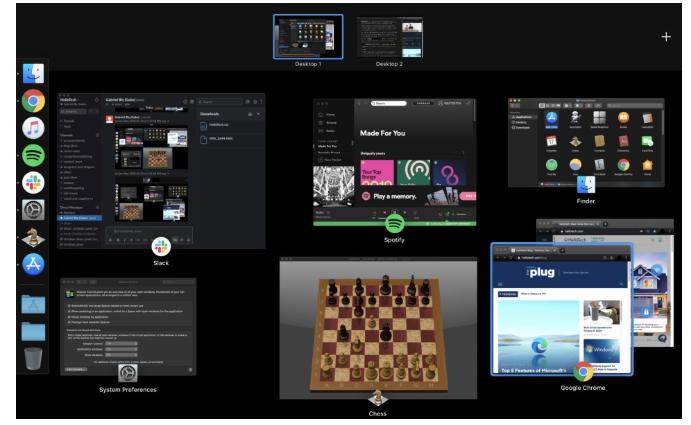Switch to Desktop 1 space thumbnail
This screenshot has width=691, height=425.
[308, 37]
